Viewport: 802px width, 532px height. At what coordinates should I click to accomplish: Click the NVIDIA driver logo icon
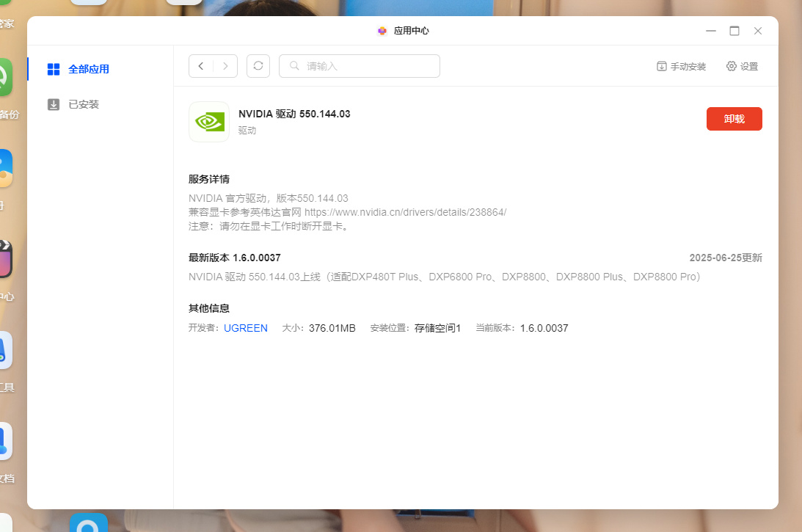point(209,122)
